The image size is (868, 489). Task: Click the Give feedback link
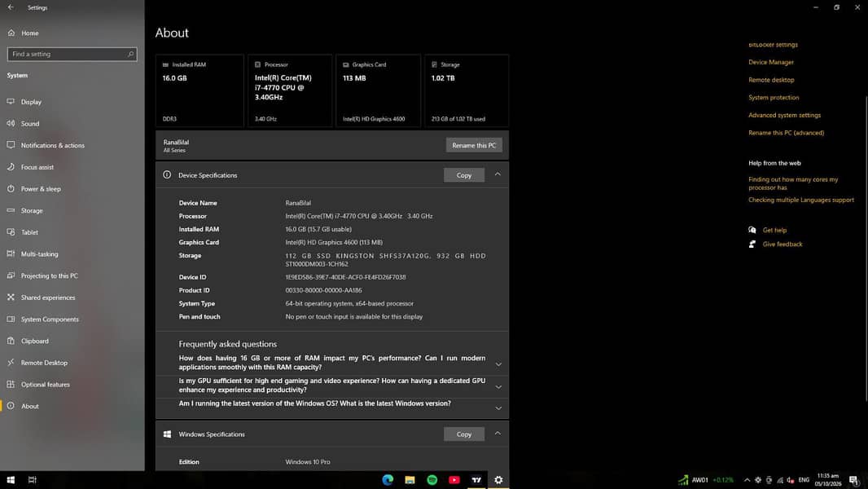783,244
